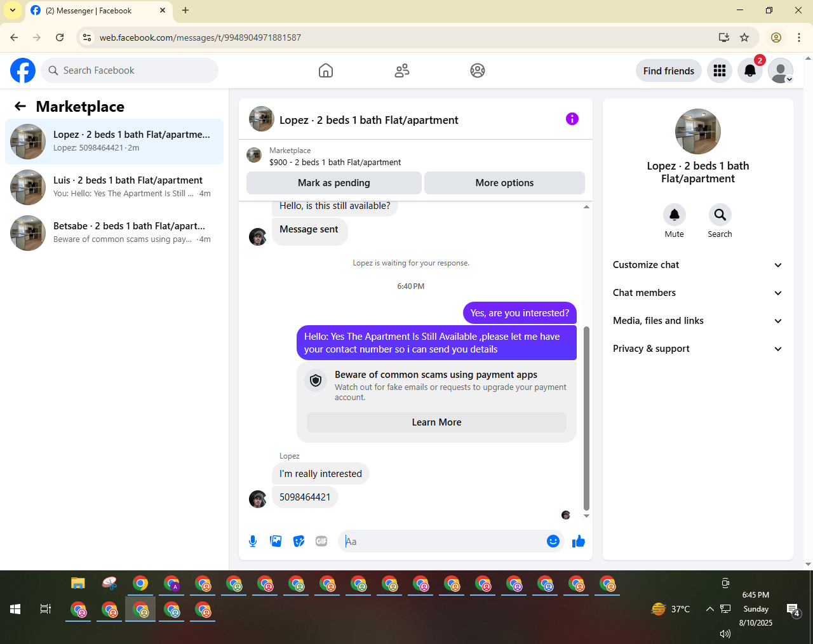The height and width of the screenshot is (644, 813).
Task: Click the "Hello, is this still available?" message
Action: (x=335, y=207)
